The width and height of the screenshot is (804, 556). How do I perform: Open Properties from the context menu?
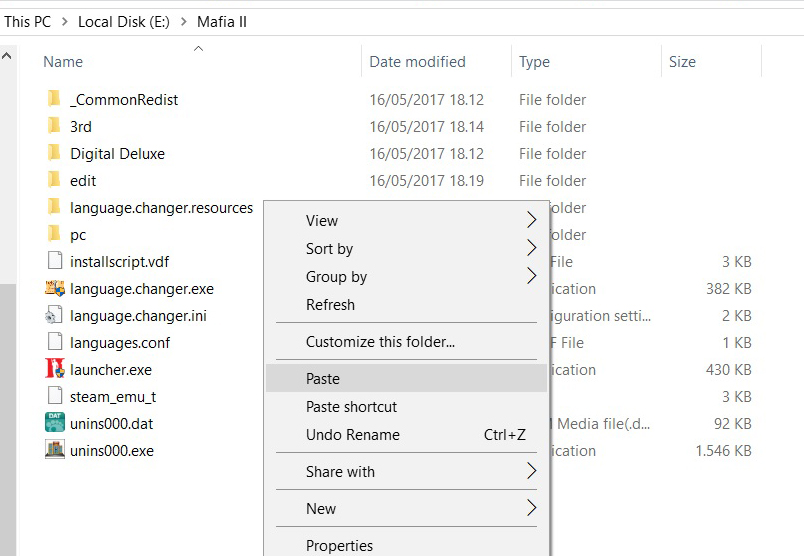point(339,546)
